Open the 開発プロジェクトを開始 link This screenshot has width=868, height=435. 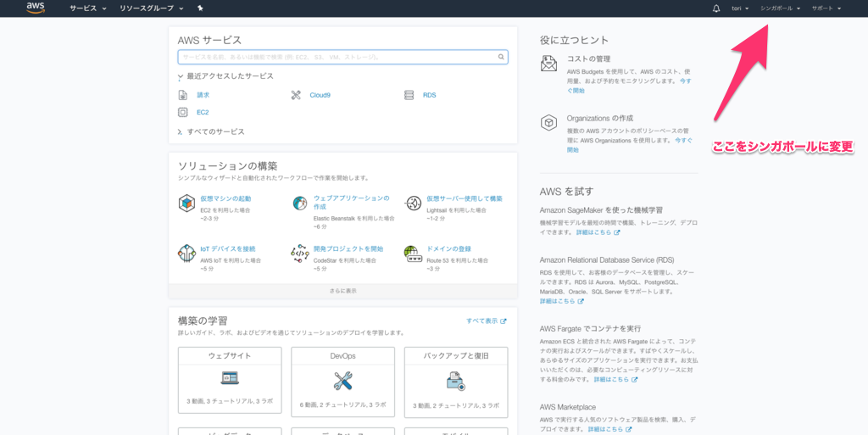point(348,249)
